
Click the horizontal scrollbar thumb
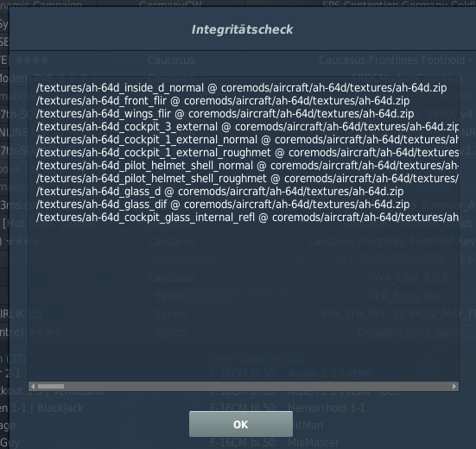point(51,386)
